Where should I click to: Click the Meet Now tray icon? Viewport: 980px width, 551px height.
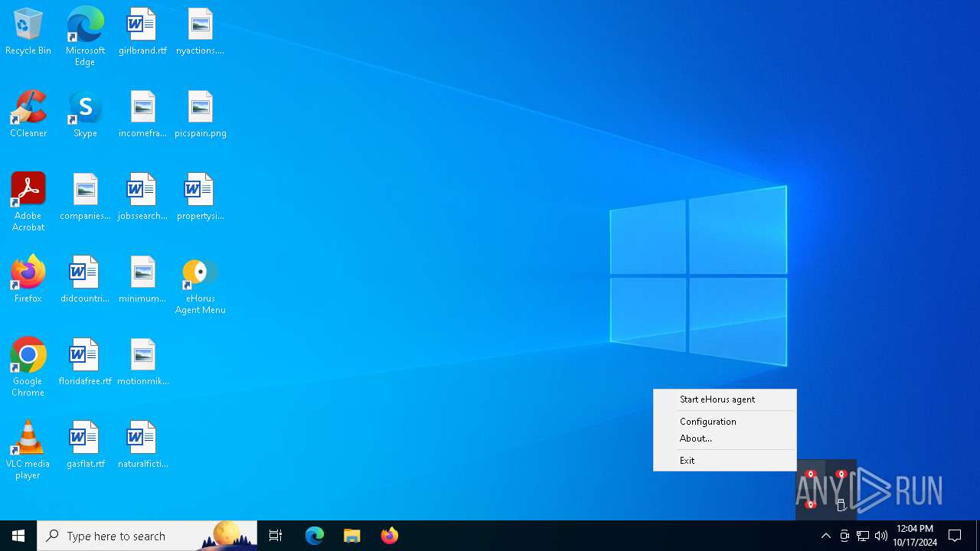click(844, 536)
